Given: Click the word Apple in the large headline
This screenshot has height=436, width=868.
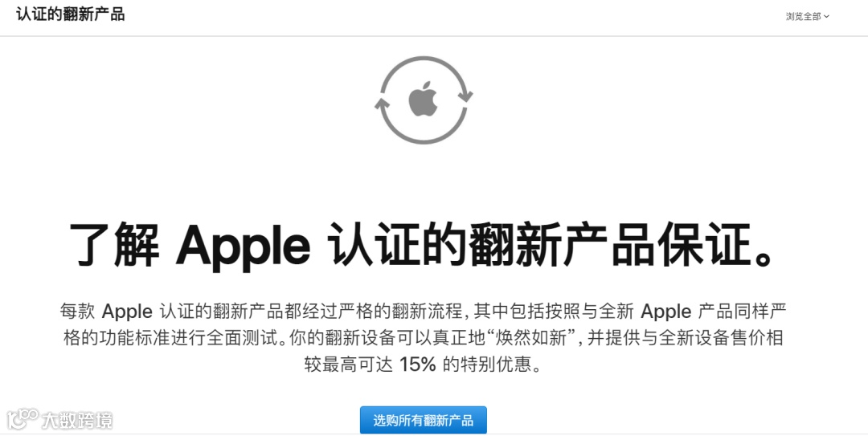Looking at the screenshot, I should [243, 246].
